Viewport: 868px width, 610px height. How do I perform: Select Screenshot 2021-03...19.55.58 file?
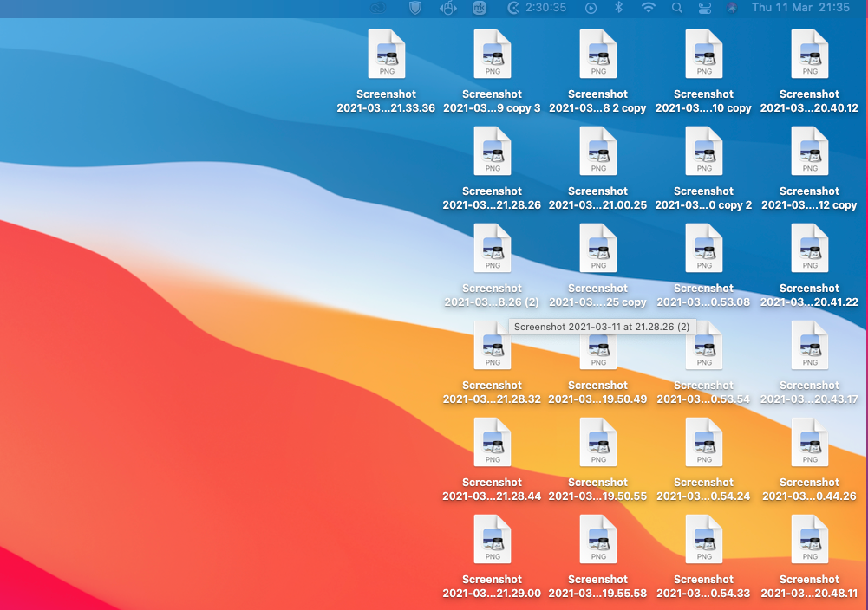[x=598, y=539]
